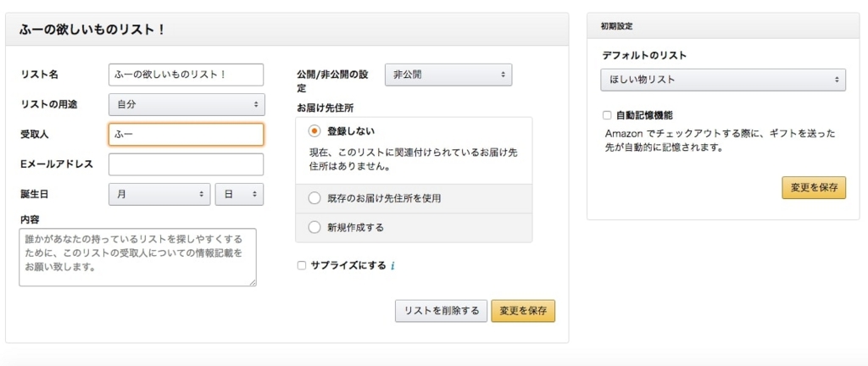Select the 登録しない radio option
868x366 pixels.
(314, 131)
